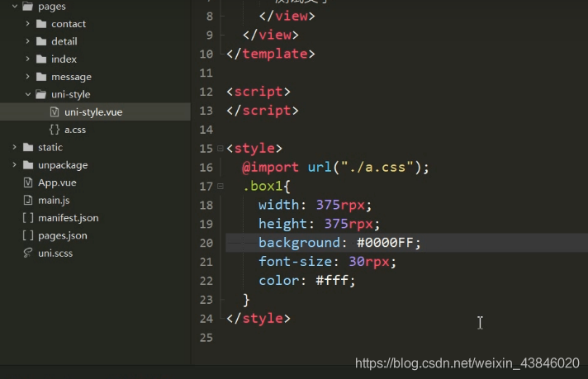588x379 pixels.
Task: Collapse the pages folder chevron
Action: tap(15, 6)
